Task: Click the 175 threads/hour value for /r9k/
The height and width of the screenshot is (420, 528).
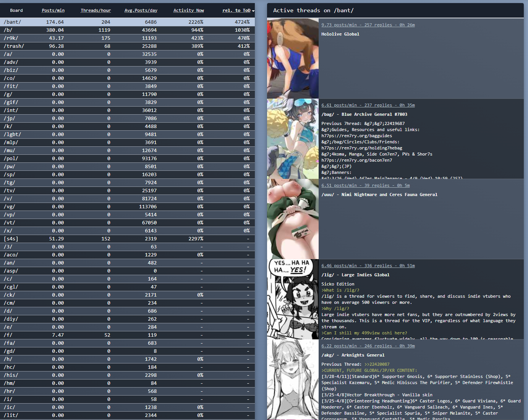Action: click(x=106, y=38)
